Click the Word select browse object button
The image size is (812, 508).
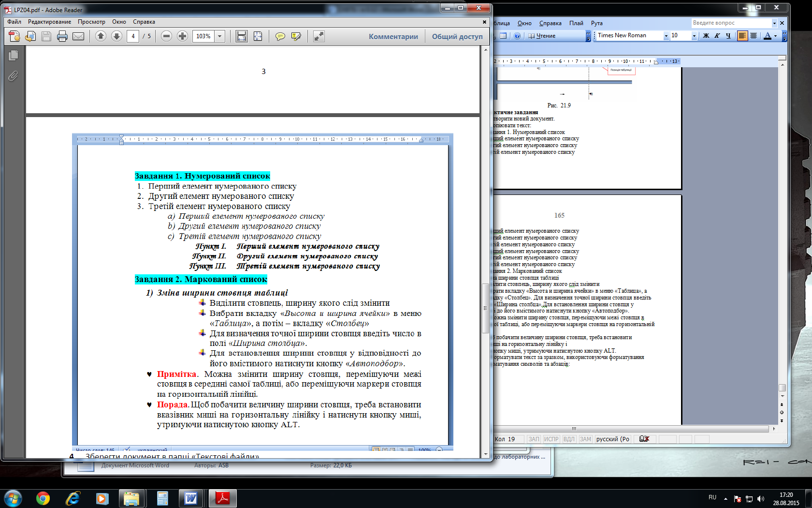pos(782,413)
